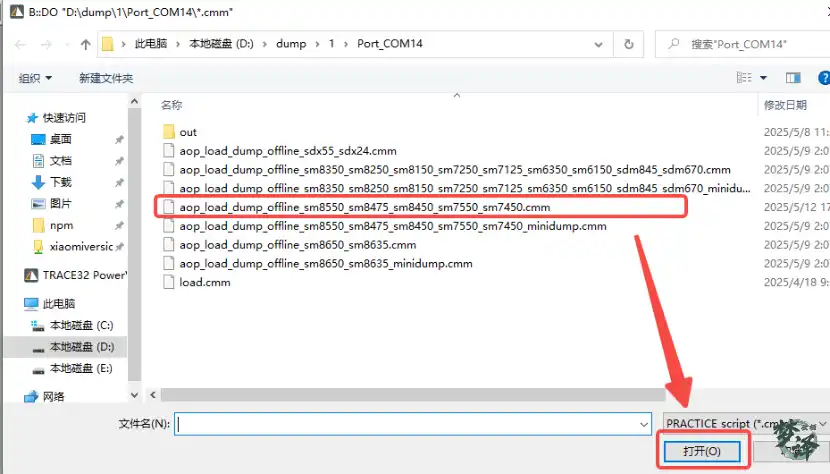Image resolution: width=830 pixels, height=474 pixels.
Task: Click the back navigation arrow
Action: tap(19, 44)
